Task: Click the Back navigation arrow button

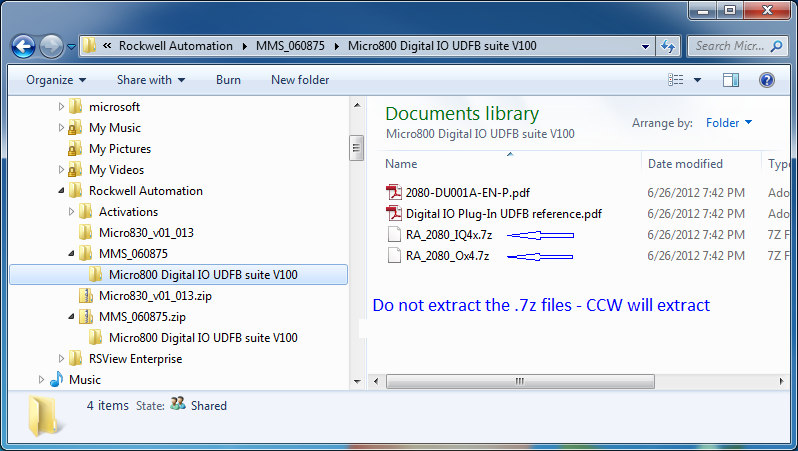Action: (24, 46)
